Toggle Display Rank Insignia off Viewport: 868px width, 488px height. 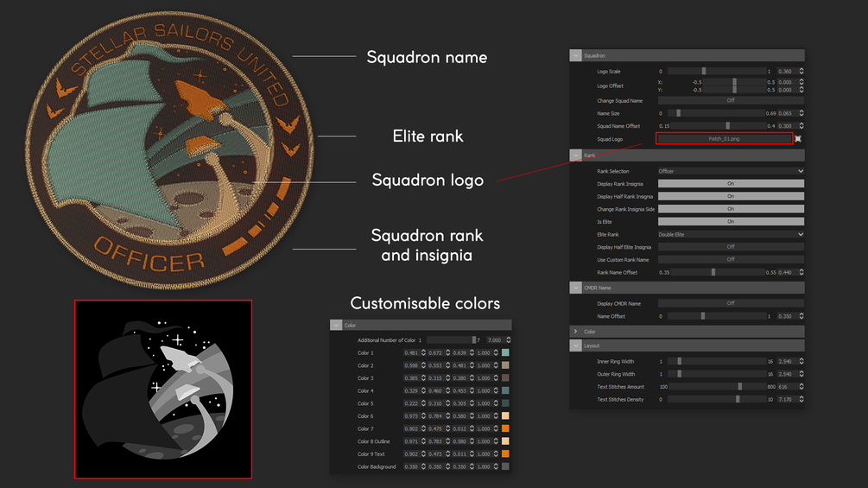731,184
